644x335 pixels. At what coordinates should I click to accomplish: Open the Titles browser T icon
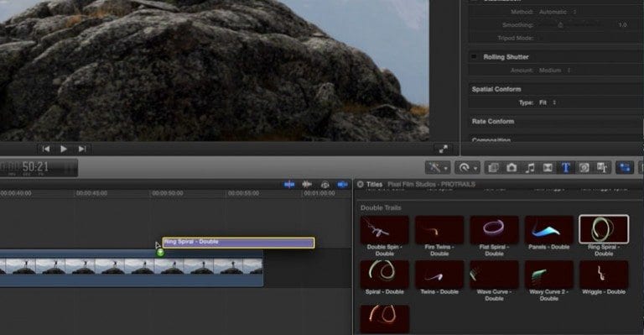566,167
